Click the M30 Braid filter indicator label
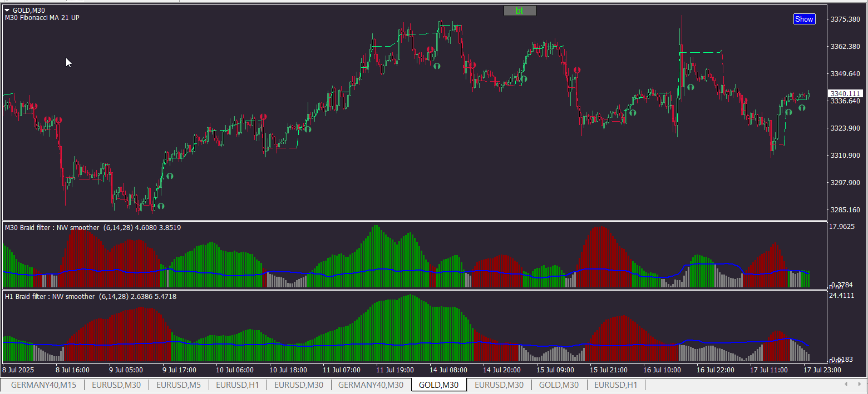This screenshot has width=868, height=394. click(92, 227)
